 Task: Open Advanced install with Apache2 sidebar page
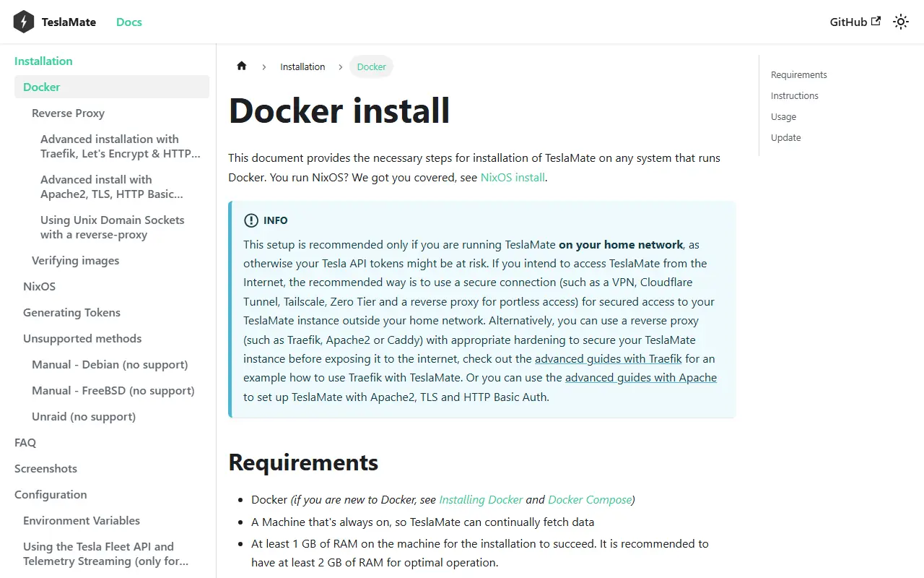121,186
